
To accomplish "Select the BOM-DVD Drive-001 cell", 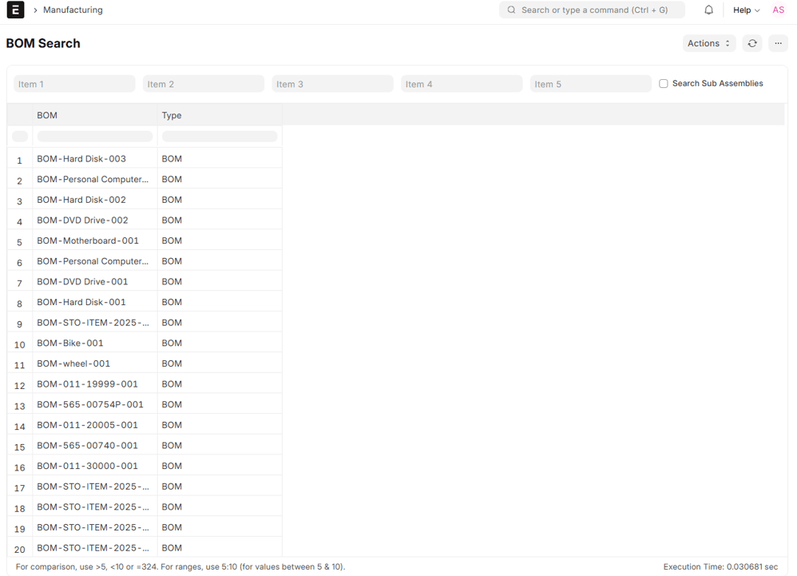I will click(x=95, y=282).
